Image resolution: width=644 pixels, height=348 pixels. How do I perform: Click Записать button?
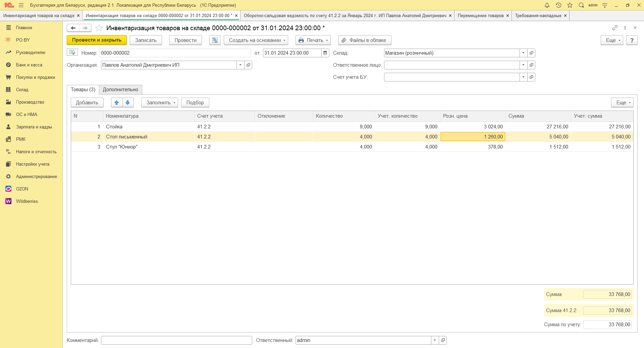(146, 40)
